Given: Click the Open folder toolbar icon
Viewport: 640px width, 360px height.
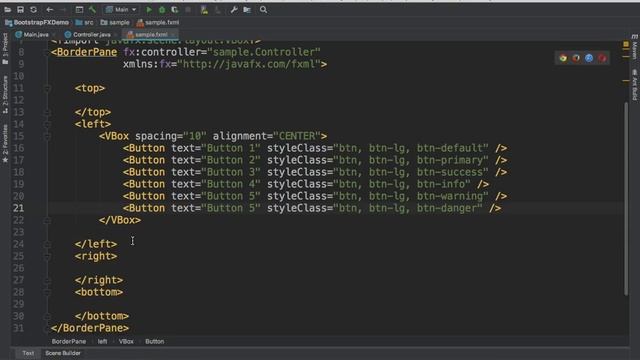Looking at the screenshot, I should (7, 9).
